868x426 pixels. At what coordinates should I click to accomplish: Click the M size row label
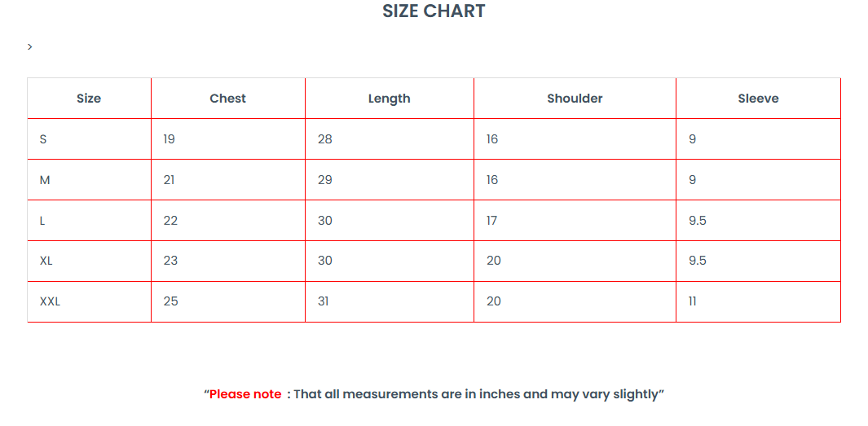pyautogui.click(x=45, y=180)
